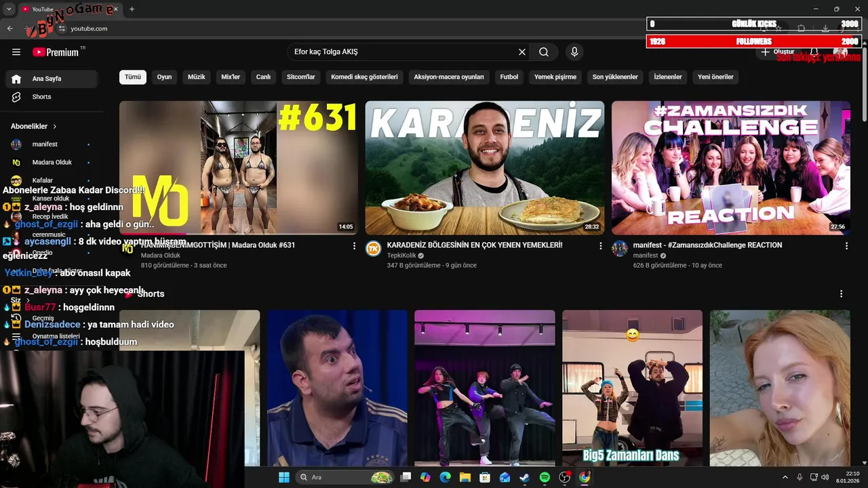Open options menu for Madara Olduk #631 video
The image size is (868, 488).
click(354, 246)
